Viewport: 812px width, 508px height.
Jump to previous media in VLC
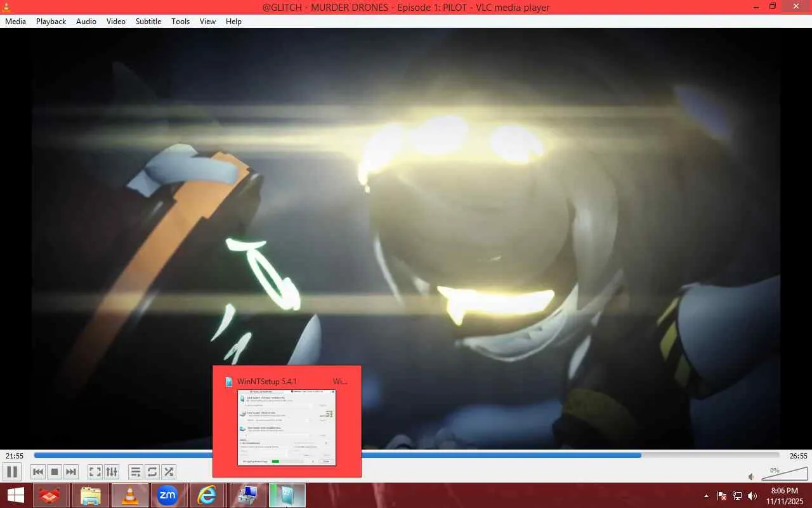point(38,472)
